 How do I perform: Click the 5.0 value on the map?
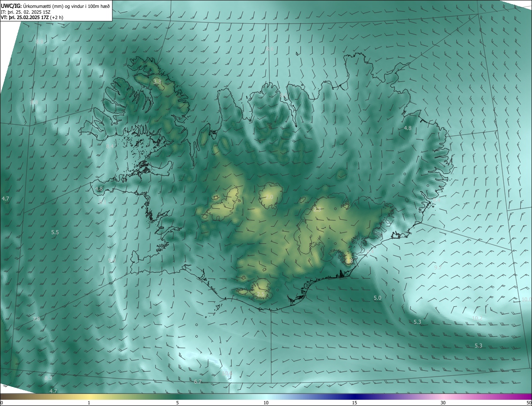pos(377,298)
